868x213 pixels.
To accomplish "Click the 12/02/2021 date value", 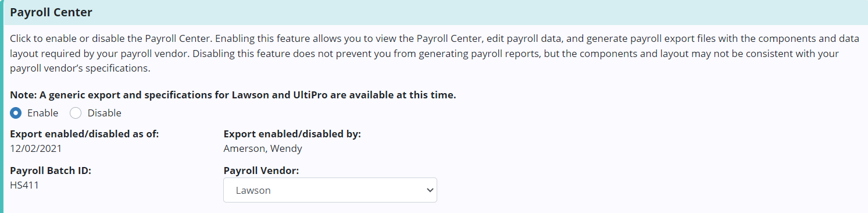I will click(36, 148).
